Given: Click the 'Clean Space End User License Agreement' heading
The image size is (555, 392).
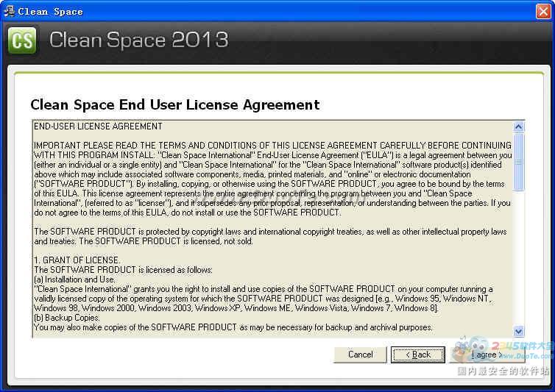Looking at the screenshot, I should pos(175,104).
